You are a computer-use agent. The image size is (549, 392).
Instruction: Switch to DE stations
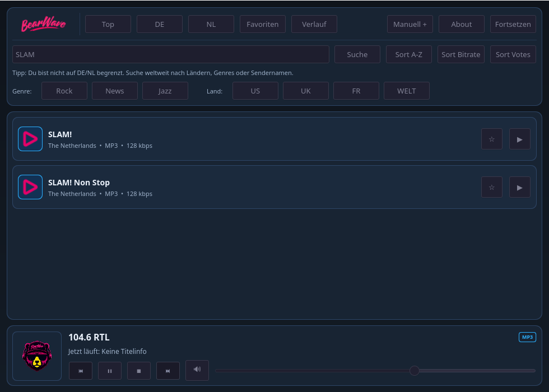(x=159, y=24)
